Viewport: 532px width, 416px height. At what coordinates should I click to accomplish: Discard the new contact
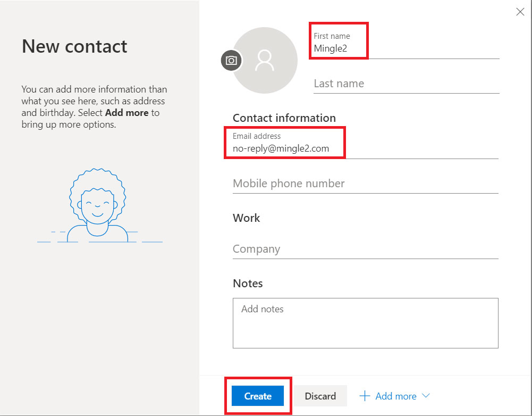[320, 396]
